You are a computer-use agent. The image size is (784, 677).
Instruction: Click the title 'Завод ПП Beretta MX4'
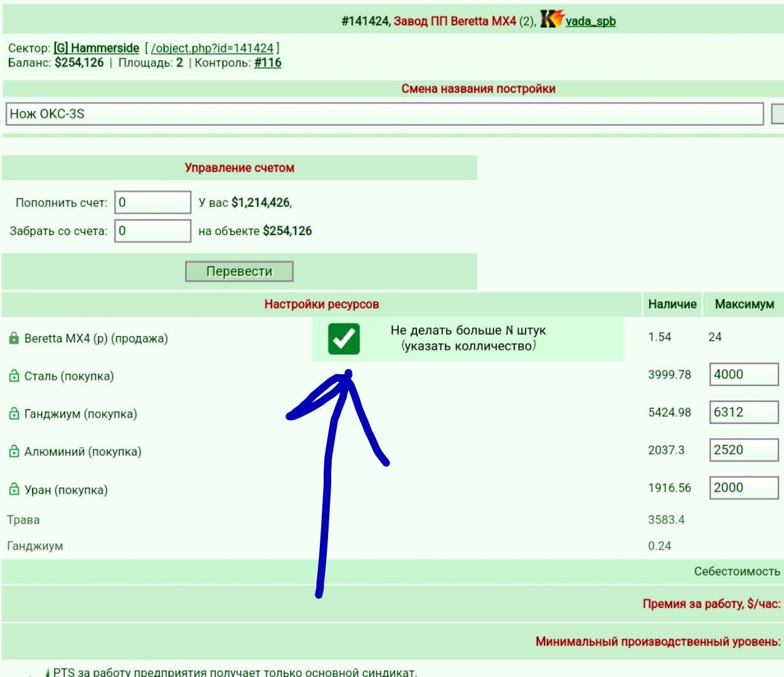click(x=455, y=21)
